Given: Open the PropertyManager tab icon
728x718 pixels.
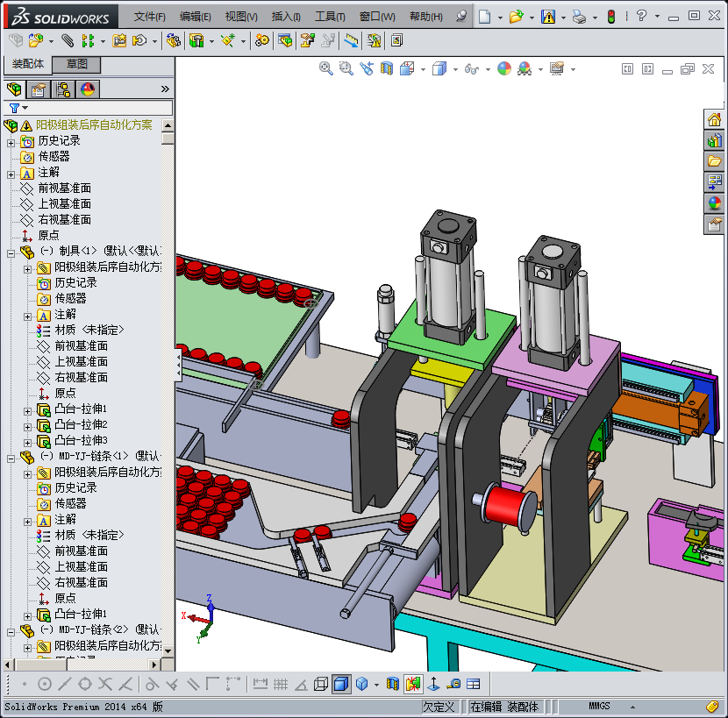Looking at the screenshot, I should click(38, 89).
